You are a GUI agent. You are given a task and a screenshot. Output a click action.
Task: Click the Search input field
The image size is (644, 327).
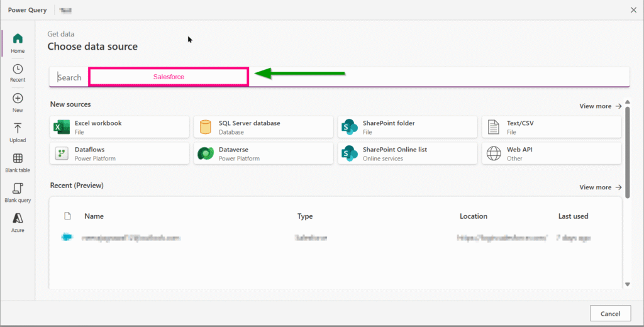pyautogui.click(x=339, y=77)
